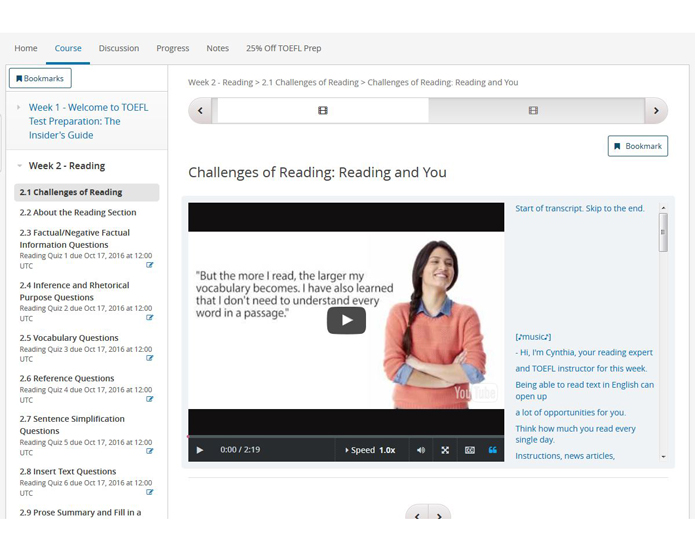This screenshot has width=695, height=551.
Task: View the Progress tab
Action: click(x=172, y=48)
